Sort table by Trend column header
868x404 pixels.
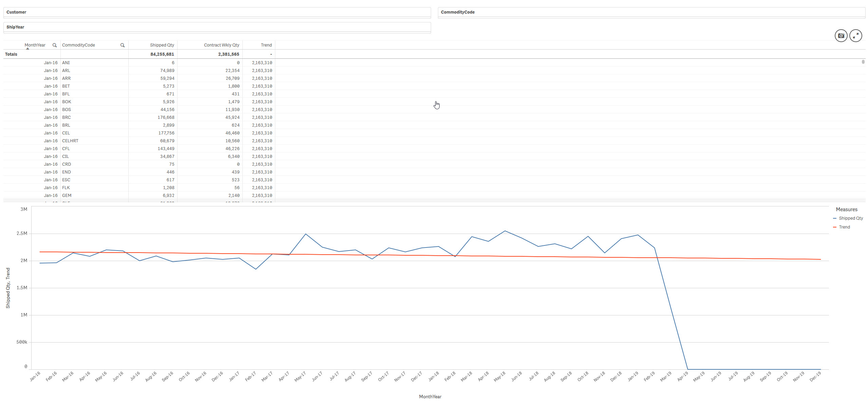click(266, 45)
